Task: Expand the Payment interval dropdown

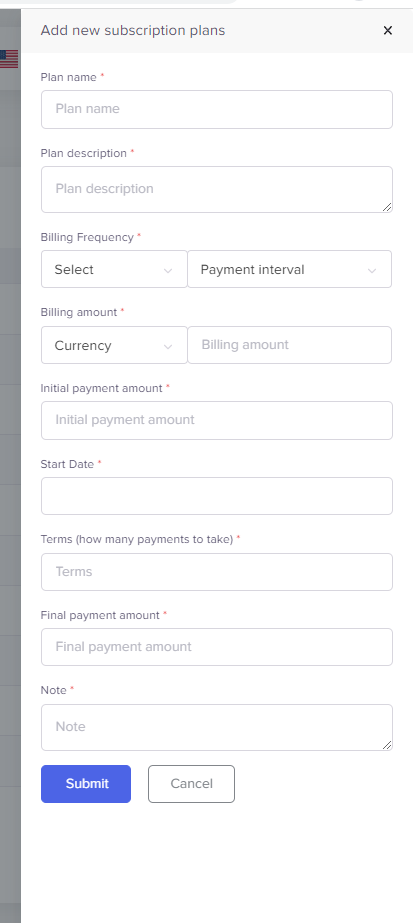Action: click(x=289, y=270)
